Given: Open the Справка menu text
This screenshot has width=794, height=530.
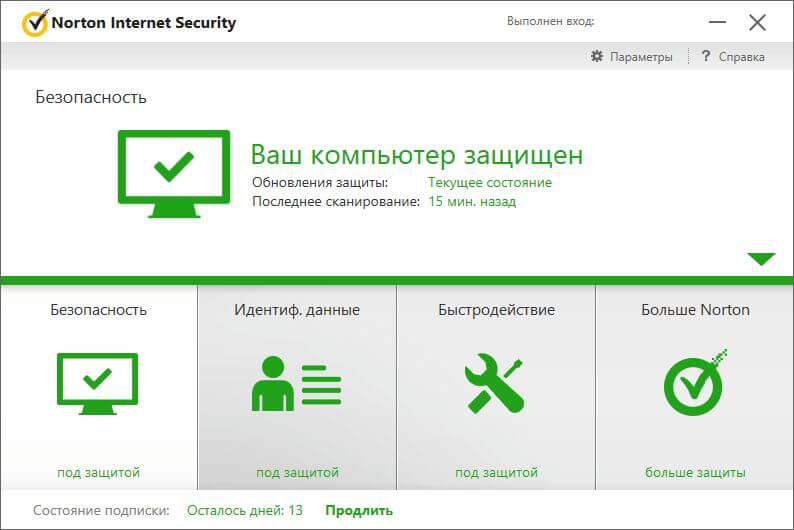Looking at the screenshot, I should (741, 57).
